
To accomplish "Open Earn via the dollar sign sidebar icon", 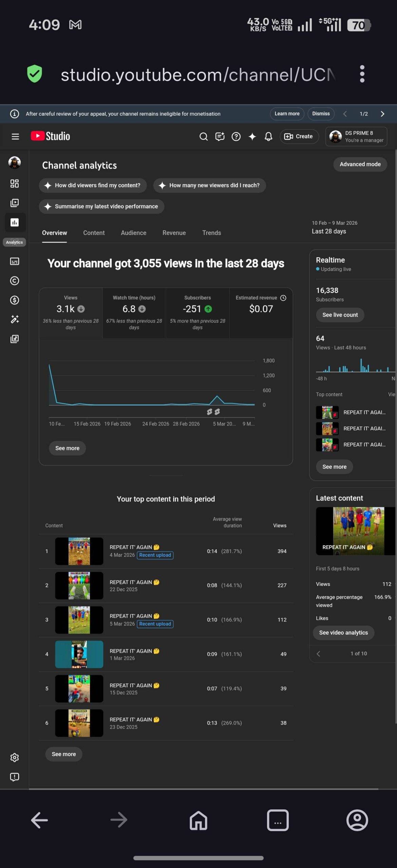I will click(x=15, y=300).
